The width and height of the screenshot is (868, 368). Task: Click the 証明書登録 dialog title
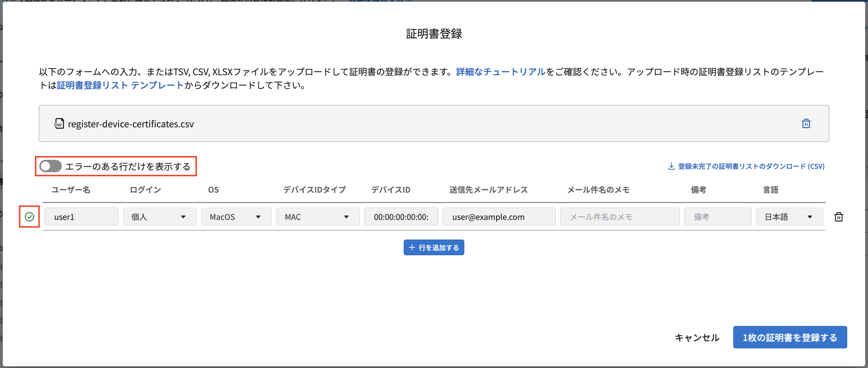click(x=434, y=34)
